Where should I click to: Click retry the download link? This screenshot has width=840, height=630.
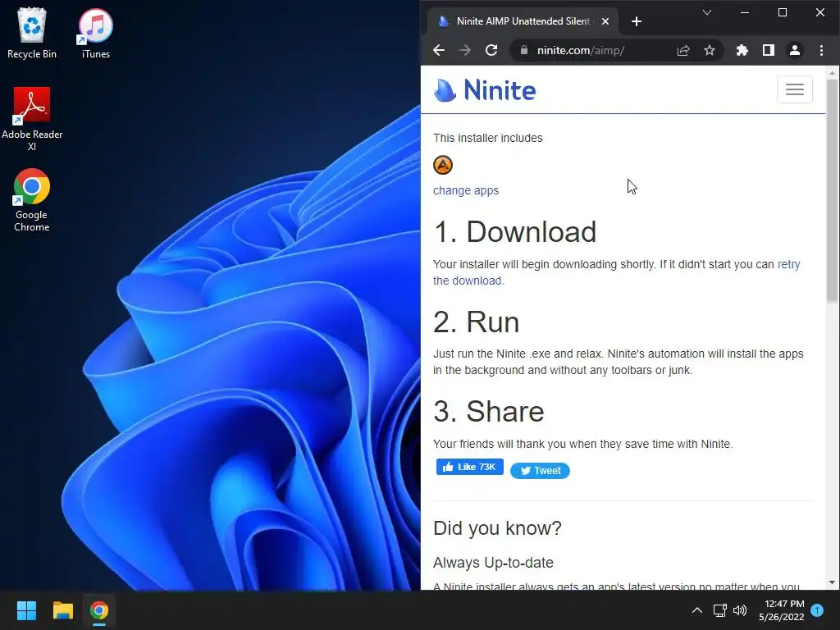788,265
